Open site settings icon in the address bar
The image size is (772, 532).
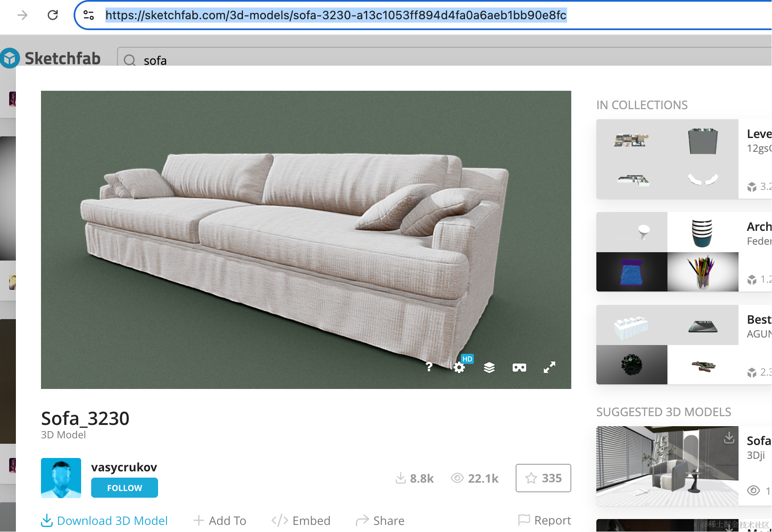click(x=89, y=15)
